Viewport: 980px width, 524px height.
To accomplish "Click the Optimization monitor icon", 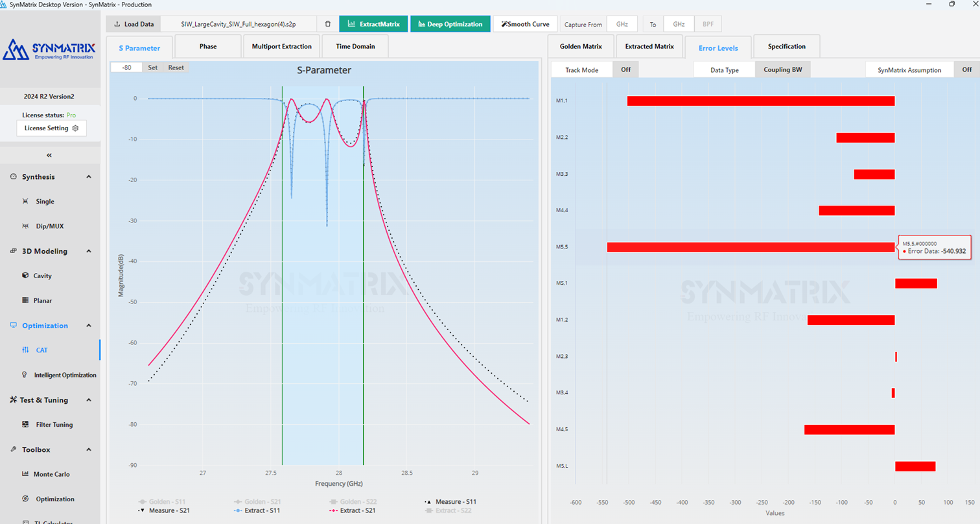I will pyautogui.click(x=14, y=326).
